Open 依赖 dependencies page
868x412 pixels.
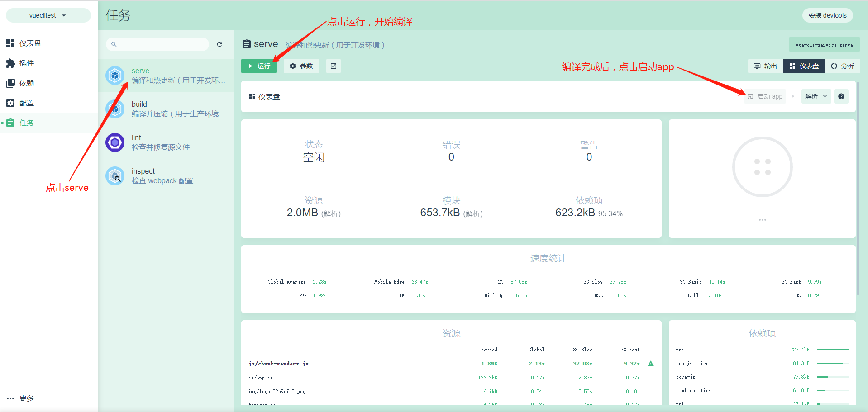click(49, 83)
